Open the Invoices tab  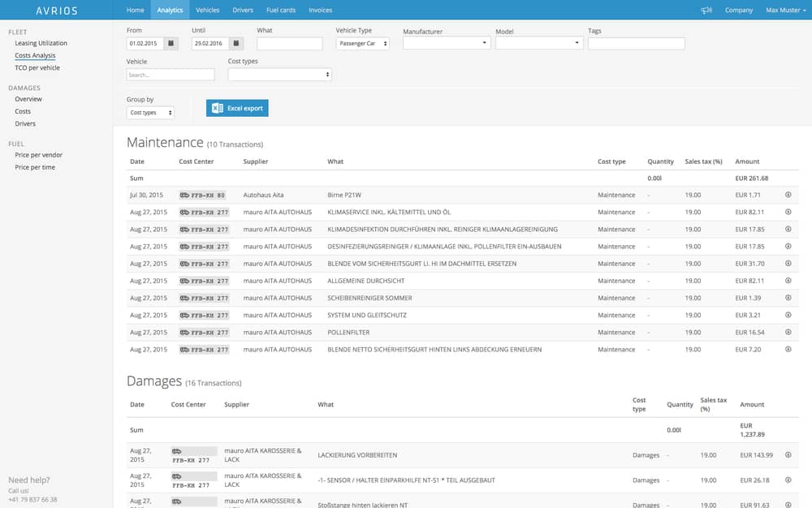[x=321, y=10]
